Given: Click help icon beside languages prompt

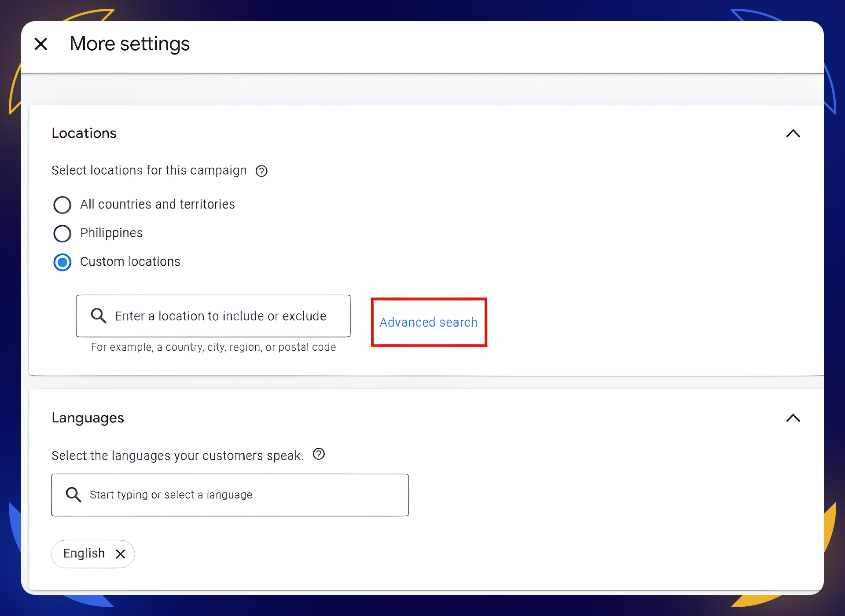Looking at the screenshot, I should tap(319, 454).
